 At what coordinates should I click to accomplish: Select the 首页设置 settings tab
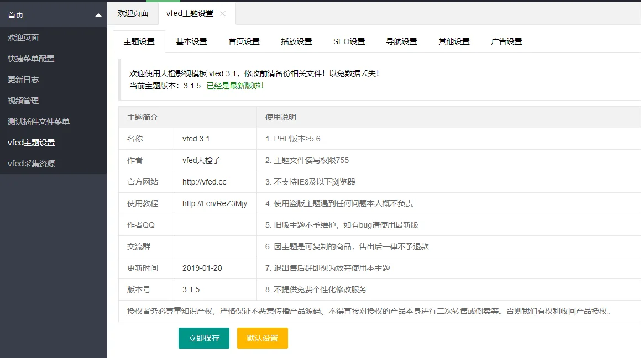244,41
